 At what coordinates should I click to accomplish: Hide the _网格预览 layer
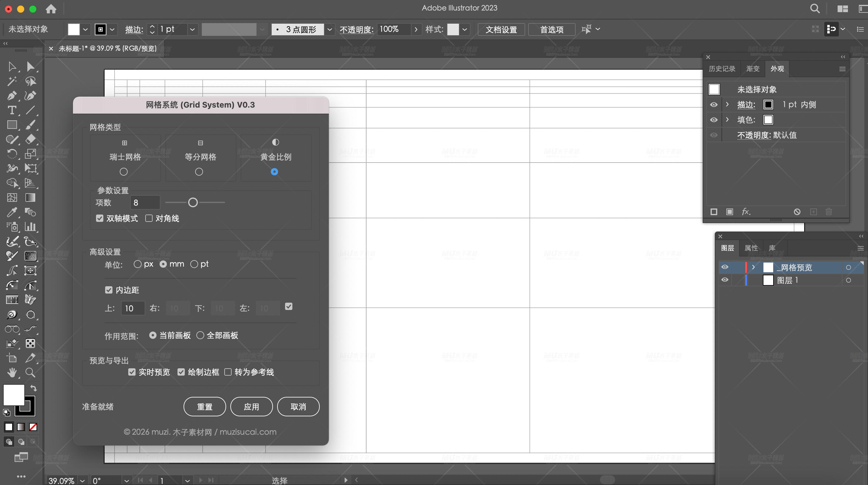[x=725, y=267]
